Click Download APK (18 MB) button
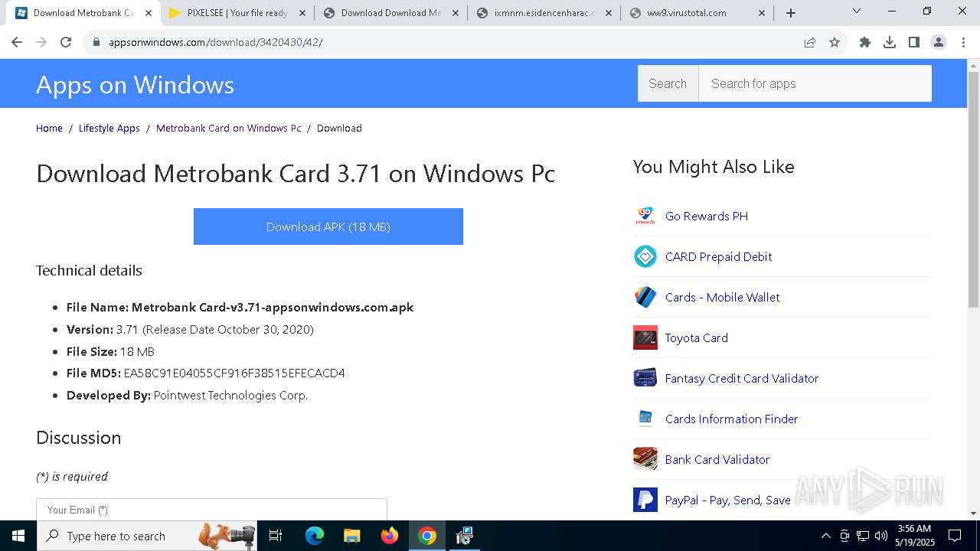This screenshot has width=980, height=551. click(328, 227)
